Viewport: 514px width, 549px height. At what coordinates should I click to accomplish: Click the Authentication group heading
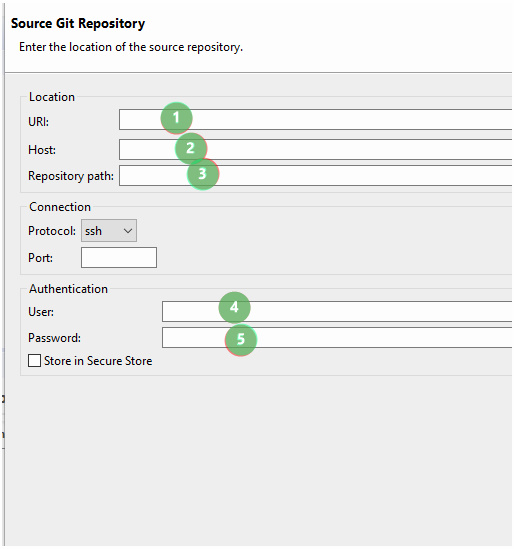click(68, 289)
